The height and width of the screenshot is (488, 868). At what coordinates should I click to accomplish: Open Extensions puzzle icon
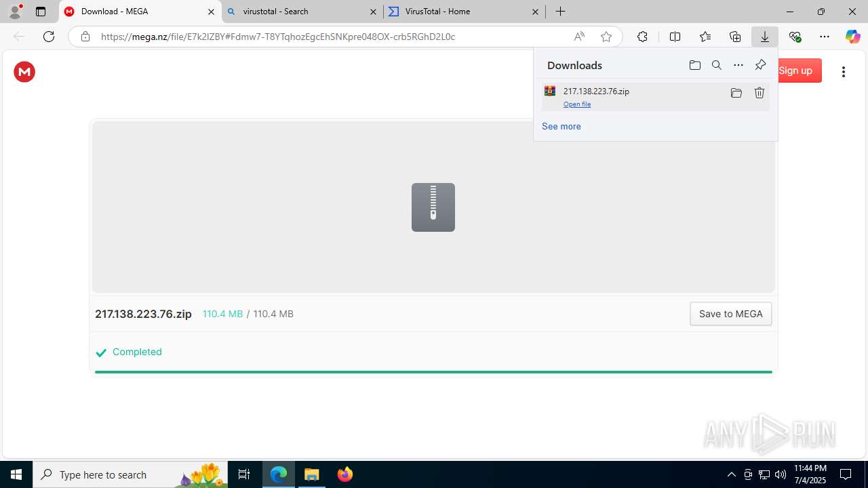point(642,37)
